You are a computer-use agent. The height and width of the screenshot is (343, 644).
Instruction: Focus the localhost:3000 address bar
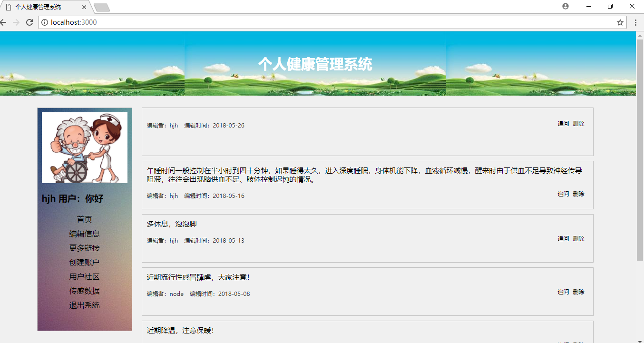click(x=332, y=22)
